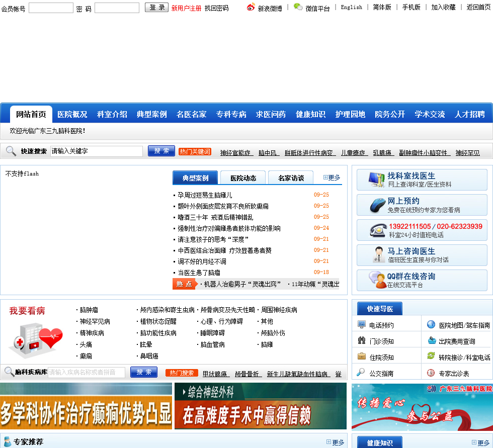
Task: Switch to the 医院动态 tab
Action: coord(243,178)
